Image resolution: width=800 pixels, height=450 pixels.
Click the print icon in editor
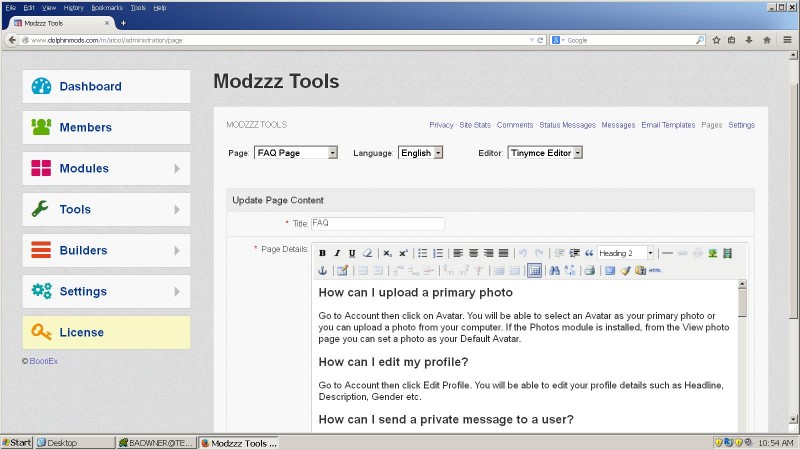[x=590, y=270]
